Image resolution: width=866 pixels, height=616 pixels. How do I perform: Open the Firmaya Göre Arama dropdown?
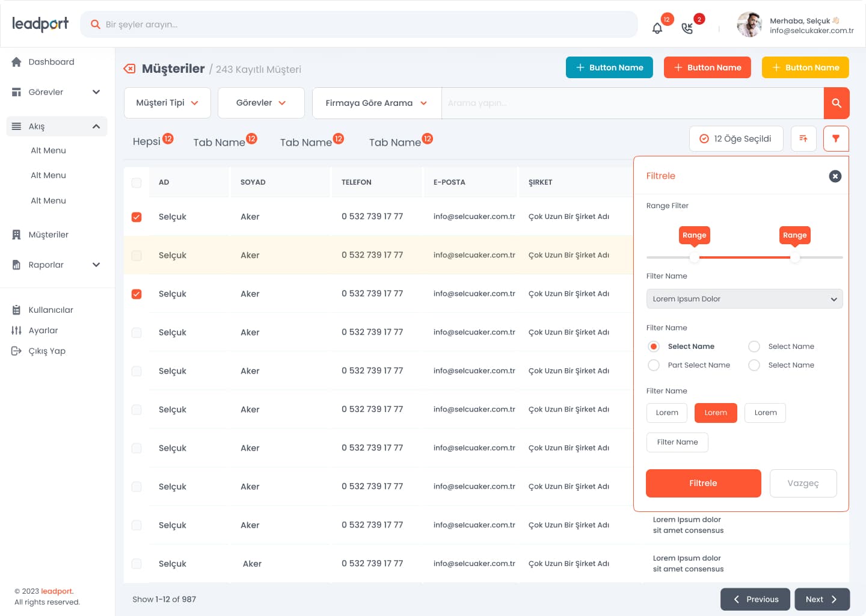click(376, 103)
